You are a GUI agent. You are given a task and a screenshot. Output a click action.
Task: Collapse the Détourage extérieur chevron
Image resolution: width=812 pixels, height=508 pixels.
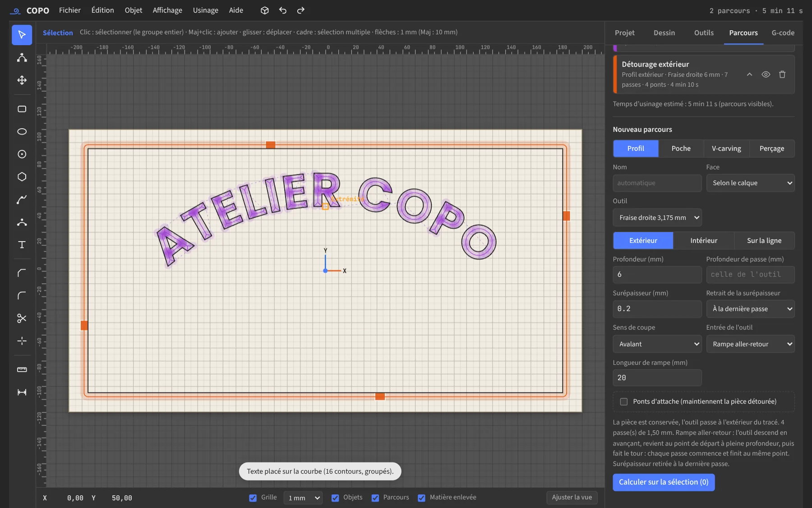pyautogui.click(x=749, y=75)
